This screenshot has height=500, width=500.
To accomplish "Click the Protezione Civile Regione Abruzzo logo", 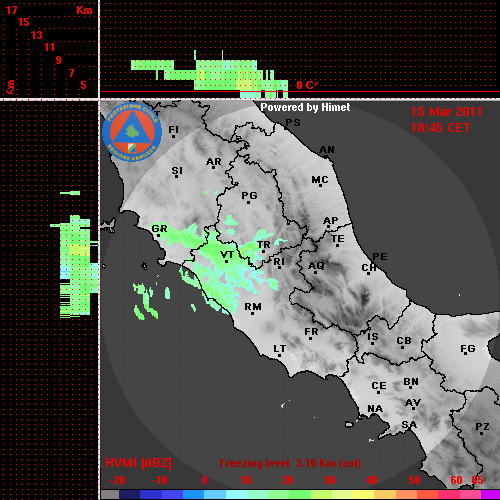I will [x=132, y=132].
